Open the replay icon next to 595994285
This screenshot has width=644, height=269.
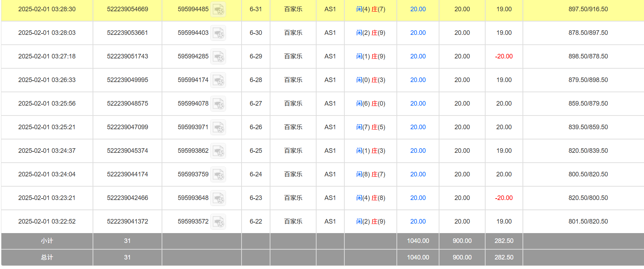tap(218, 57)
